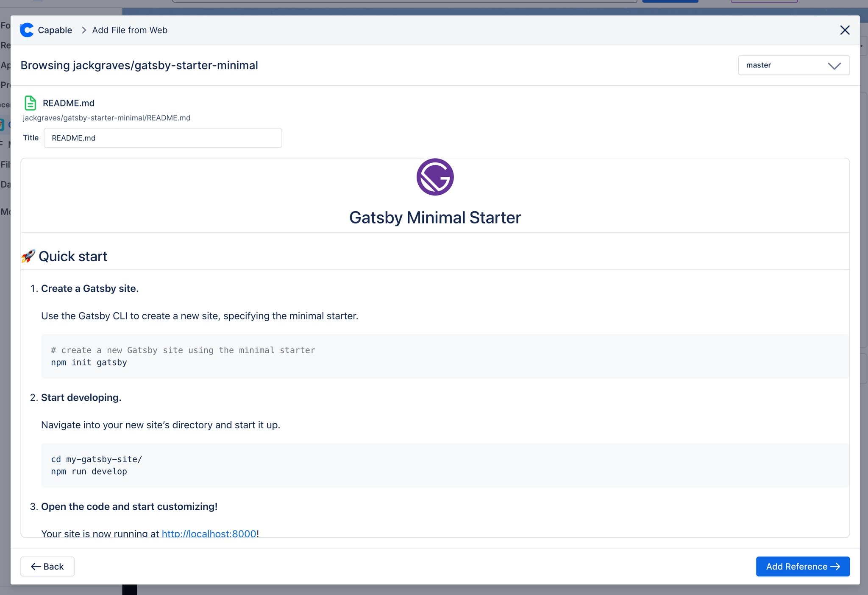Image resolution: width=868 pixels, height=595 pixels.
Task: Click the purple Gatsby logo
Action: (x=435, y=177)
